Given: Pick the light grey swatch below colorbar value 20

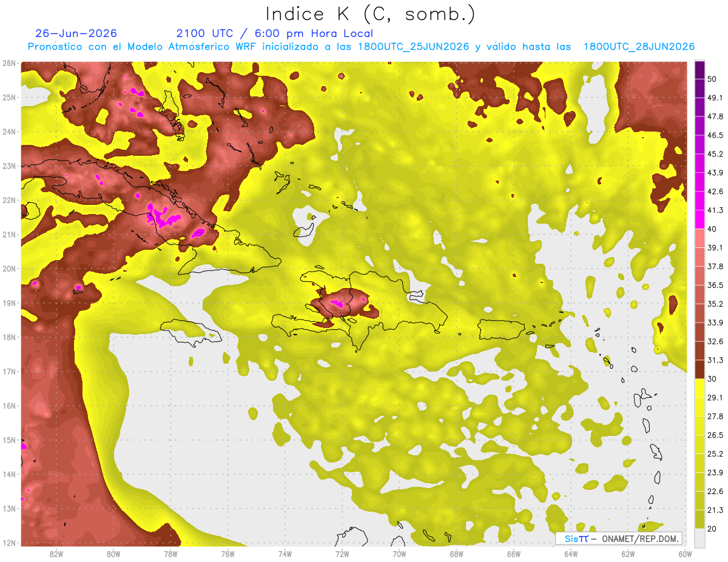Looking at the screenshot, I should tap(699, 538).
